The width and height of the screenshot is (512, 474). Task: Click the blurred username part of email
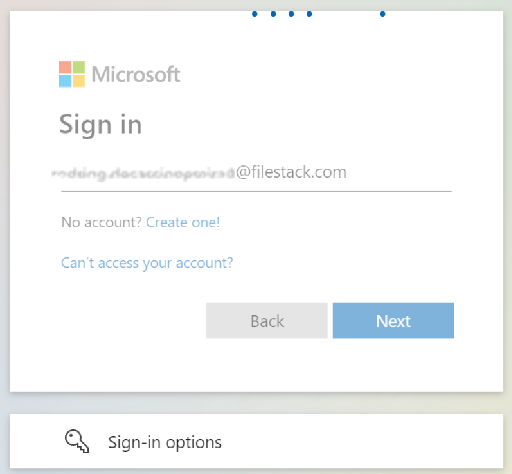143,173
